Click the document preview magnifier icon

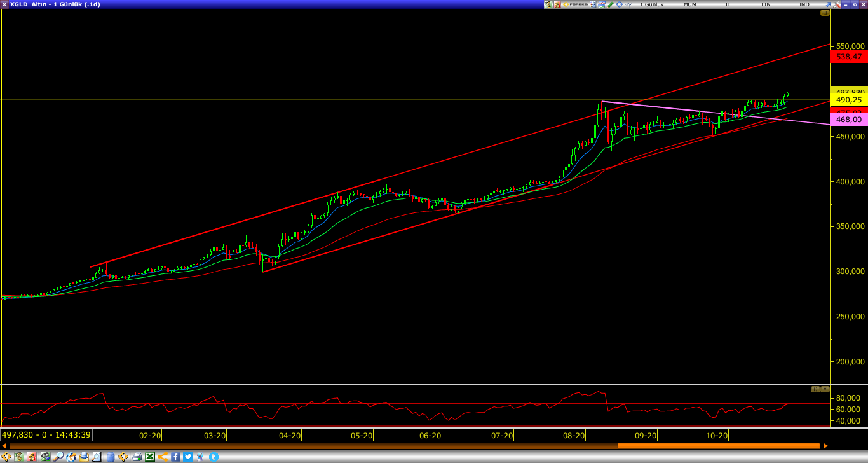click(97, 457)
